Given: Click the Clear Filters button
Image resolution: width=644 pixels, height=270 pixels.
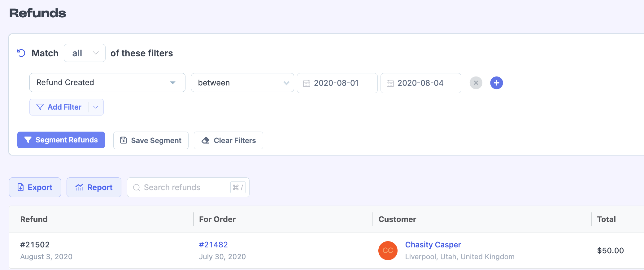Looking at the screenshot, I should click(228, 141).
